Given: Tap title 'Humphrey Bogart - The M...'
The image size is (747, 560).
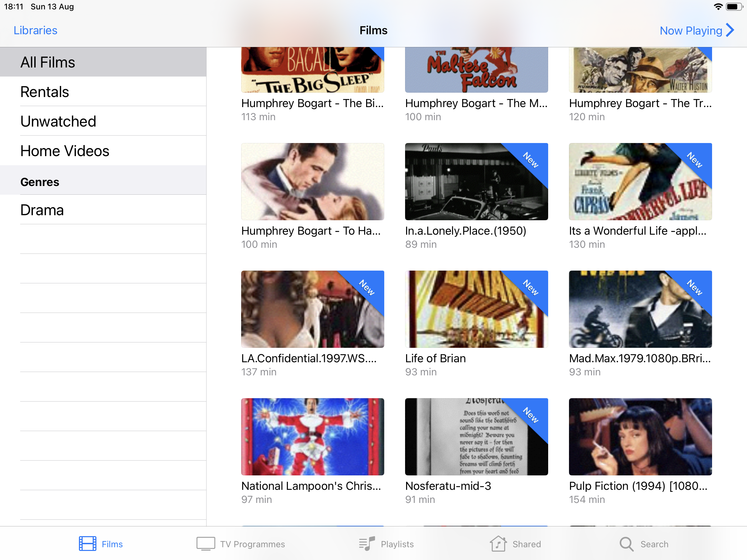Looking at the screenshot, I should pos(476,103).
